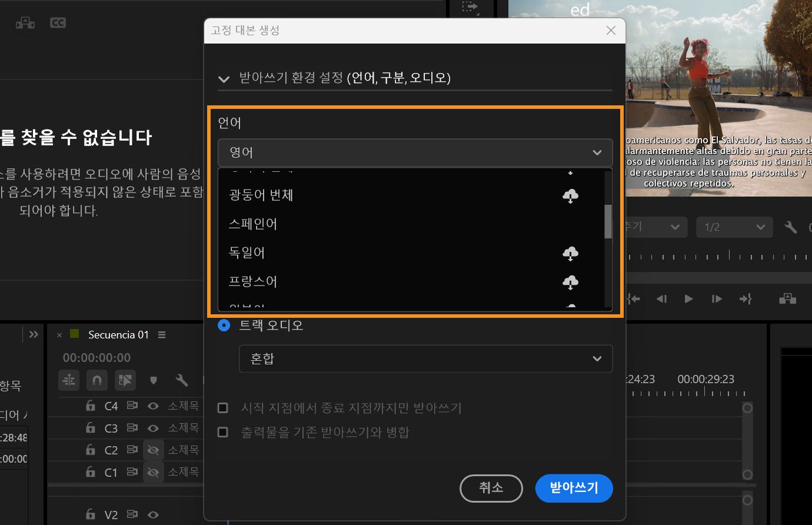This screenshot has height=525, width=812.
Task: Download the 독일어 language pack cloud icon
Action: click(570, 252)
